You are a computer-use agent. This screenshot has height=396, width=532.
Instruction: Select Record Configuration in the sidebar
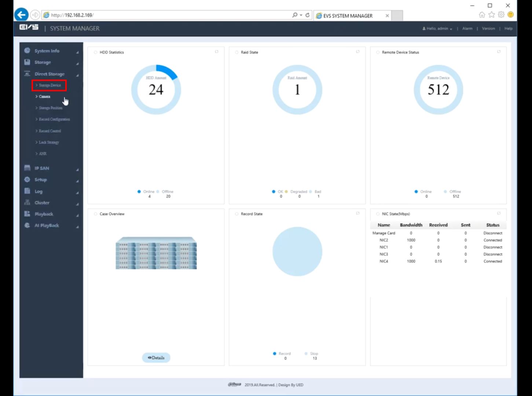click(54, 120)
